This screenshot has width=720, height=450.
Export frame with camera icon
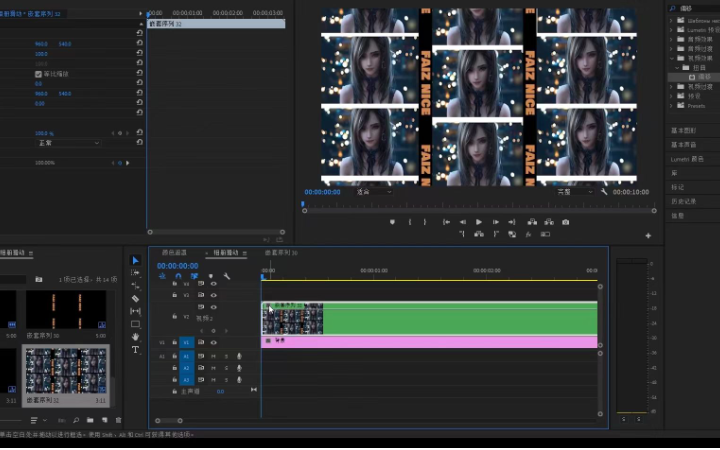point(566,222)
